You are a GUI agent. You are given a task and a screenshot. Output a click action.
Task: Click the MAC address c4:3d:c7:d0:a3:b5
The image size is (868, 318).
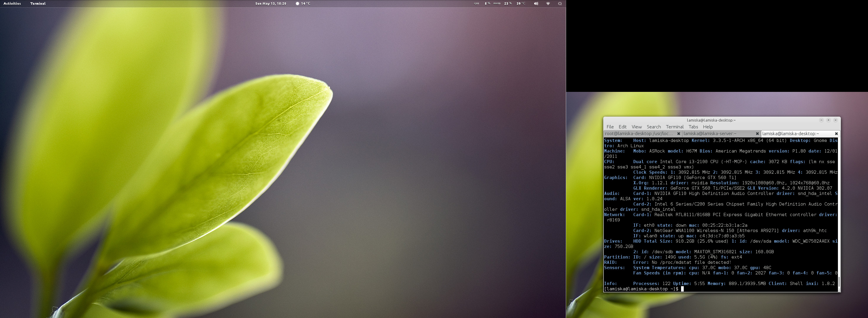[722, 236]
